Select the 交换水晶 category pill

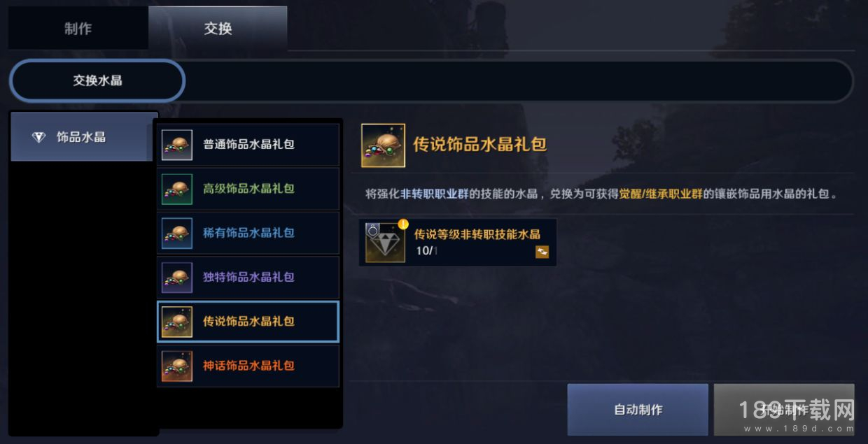97,80
